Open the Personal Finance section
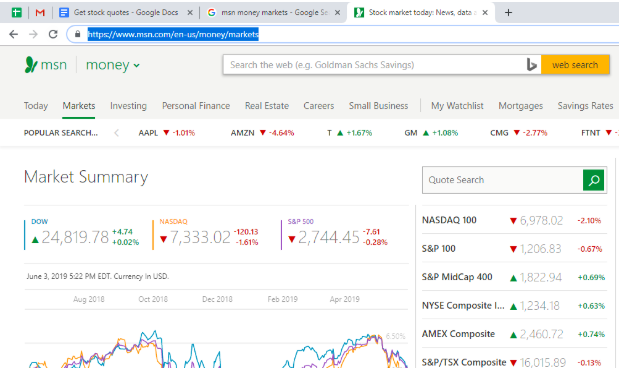The width and height of the screenshot is (619, 368). pyautogui.click(x=196, y=106)
